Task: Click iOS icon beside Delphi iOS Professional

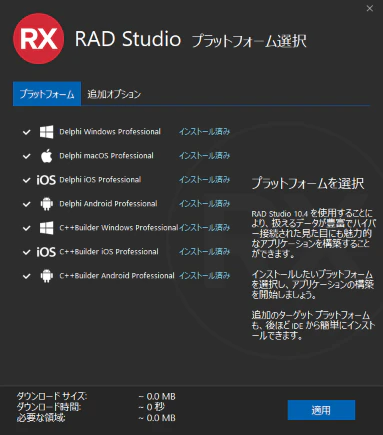Action: 46,180
